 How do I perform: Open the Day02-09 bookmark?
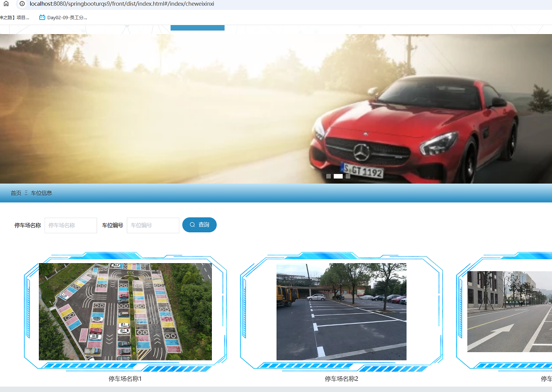click(x=63, y=17)
